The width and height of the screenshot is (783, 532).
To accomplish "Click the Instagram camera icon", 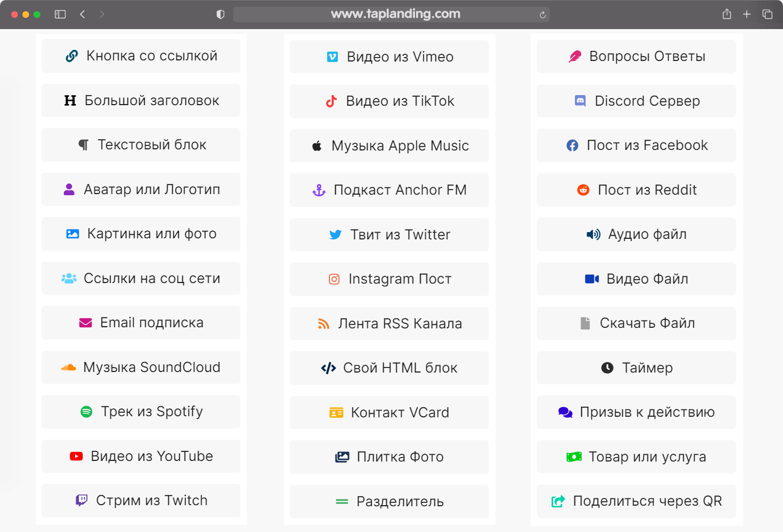I will [x=334, y=279].
